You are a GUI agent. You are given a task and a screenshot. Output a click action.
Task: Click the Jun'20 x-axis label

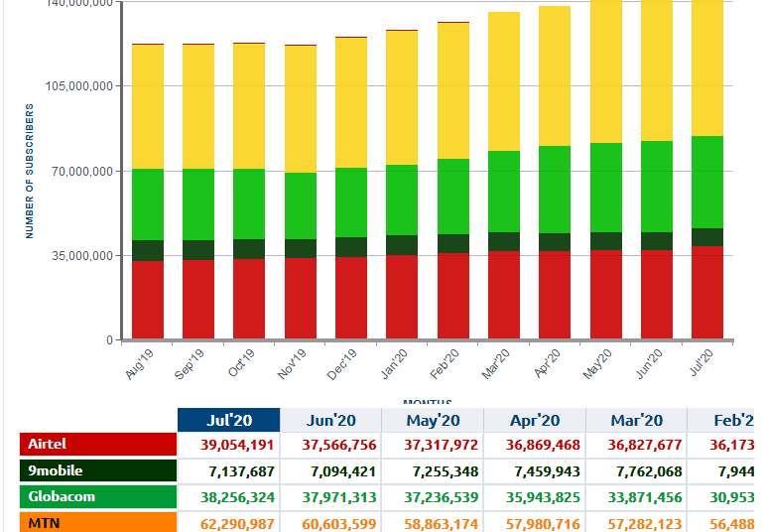[x=650, y=363]
